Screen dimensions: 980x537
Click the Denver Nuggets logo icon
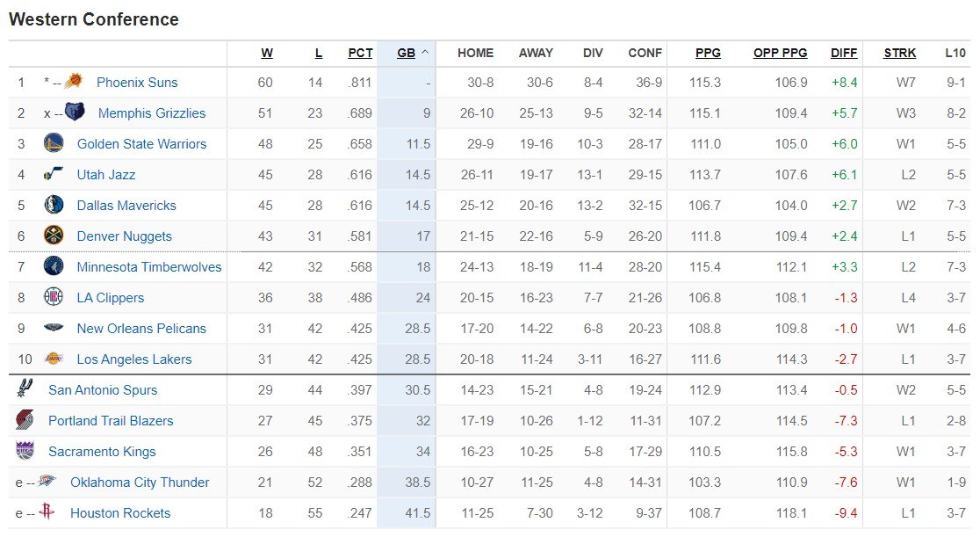tap(54, 236)
